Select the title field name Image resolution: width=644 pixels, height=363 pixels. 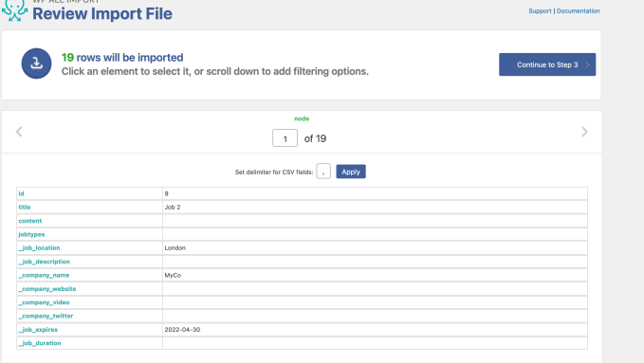coord(25,207)
